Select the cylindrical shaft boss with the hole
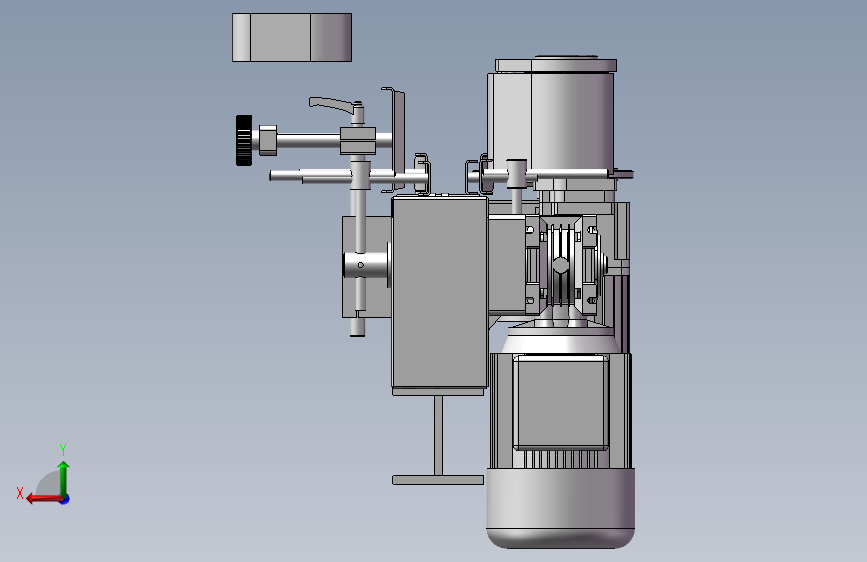The image size is (867, 562). [x=365, y=266]
